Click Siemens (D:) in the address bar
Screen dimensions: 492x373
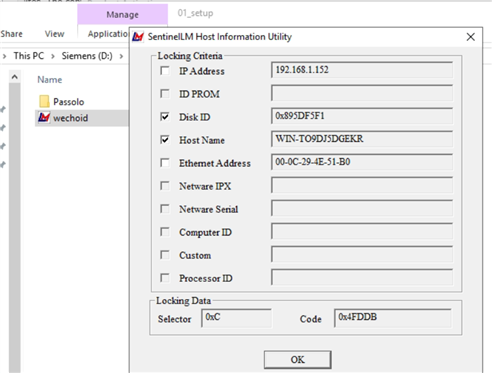(87, 56)
